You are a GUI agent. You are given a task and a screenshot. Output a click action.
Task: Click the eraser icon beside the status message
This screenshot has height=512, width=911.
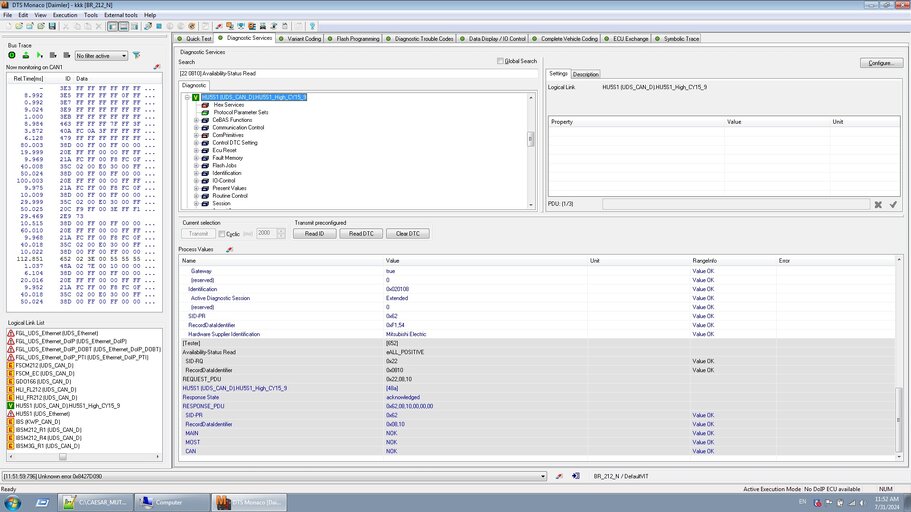(x=559, y=476)
